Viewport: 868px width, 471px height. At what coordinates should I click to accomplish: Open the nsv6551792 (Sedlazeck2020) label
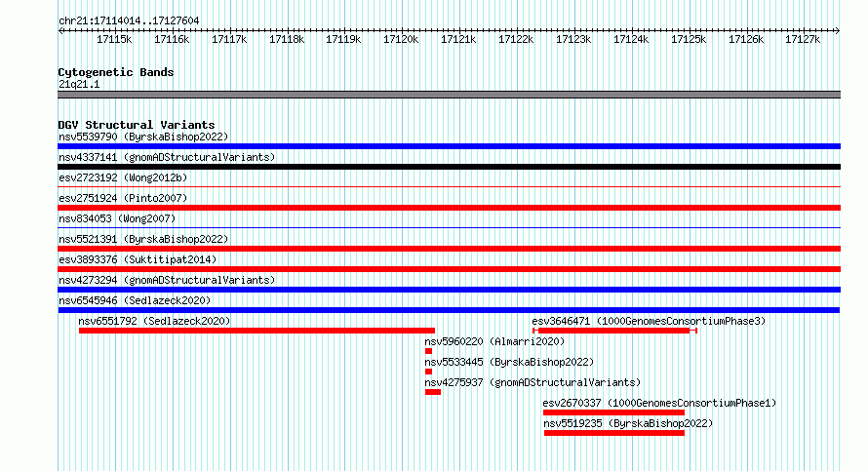click(x=154, y=321)
